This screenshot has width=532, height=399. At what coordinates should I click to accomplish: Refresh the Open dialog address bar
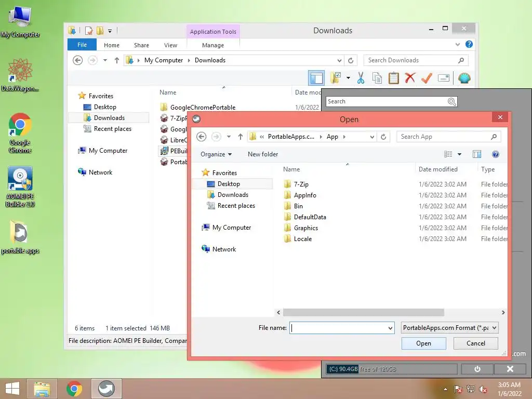pos(383,137)
